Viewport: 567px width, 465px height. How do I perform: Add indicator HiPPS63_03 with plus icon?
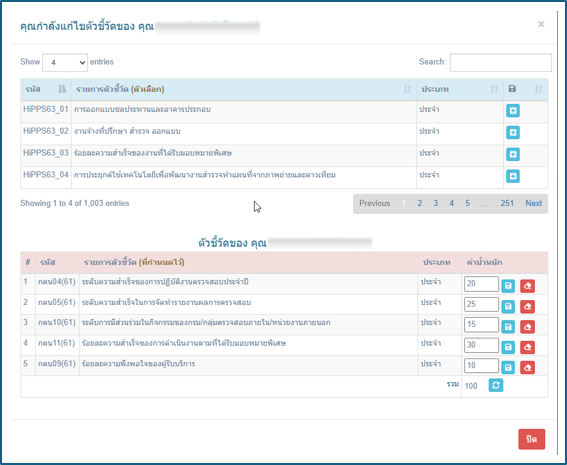[x=512, y=154]
